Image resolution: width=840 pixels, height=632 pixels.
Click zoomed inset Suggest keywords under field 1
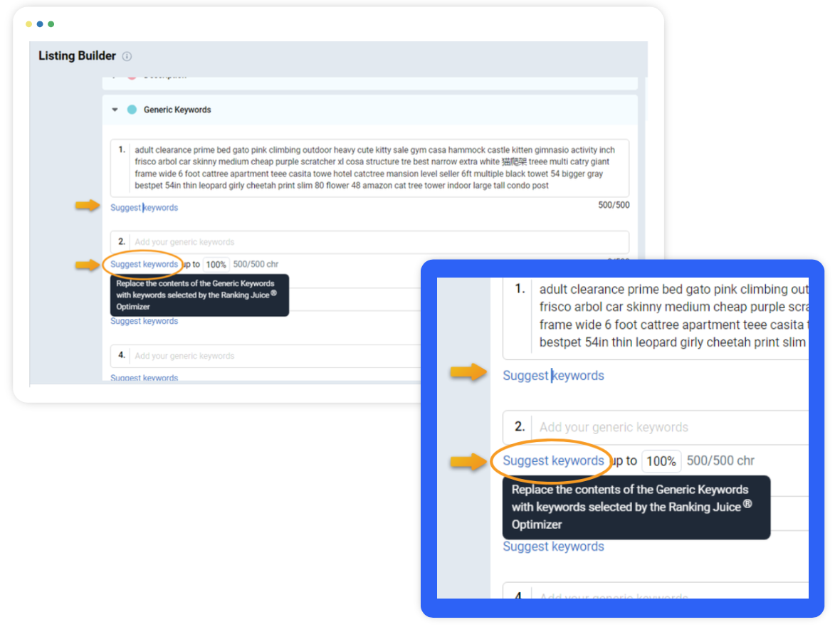click(x=553, y=376)
